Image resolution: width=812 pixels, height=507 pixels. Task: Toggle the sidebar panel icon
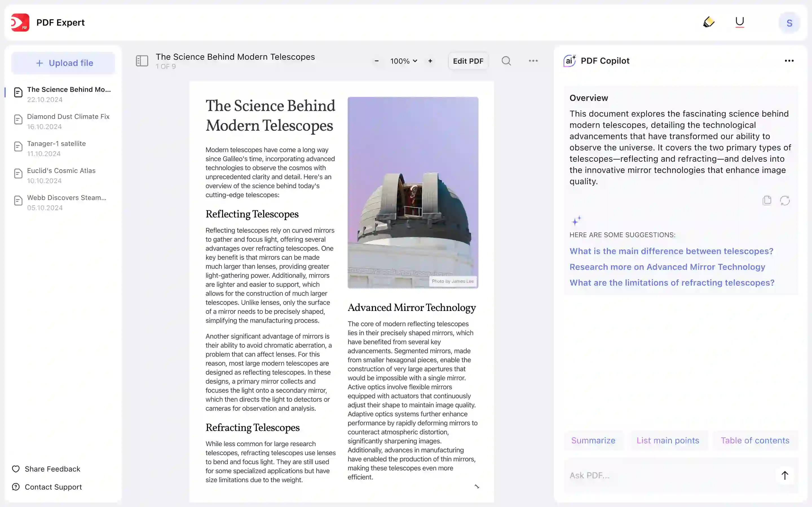142,61
